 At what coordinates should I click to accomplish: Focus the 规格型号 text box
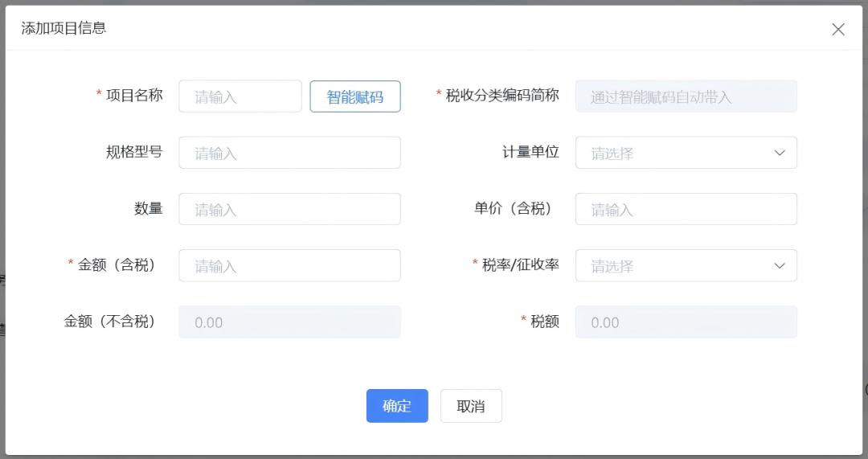tap(289, 153)
